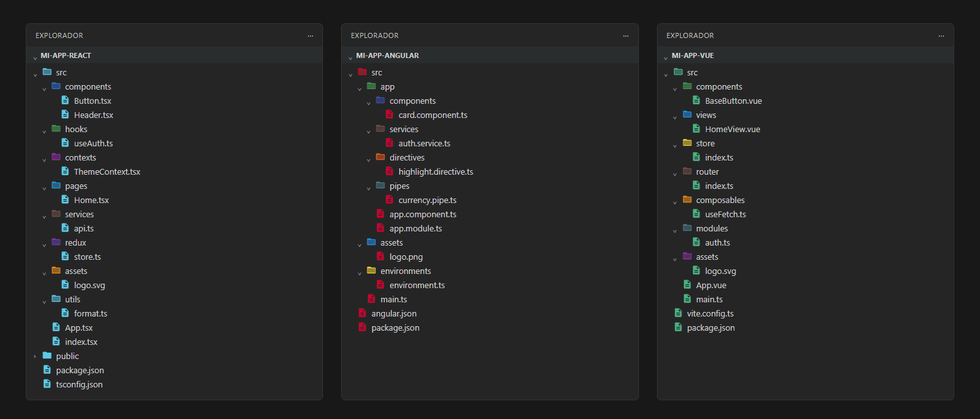Click the Header.tsx file icon
Viewport: 980px width, 419px height.
click(65, 115)
